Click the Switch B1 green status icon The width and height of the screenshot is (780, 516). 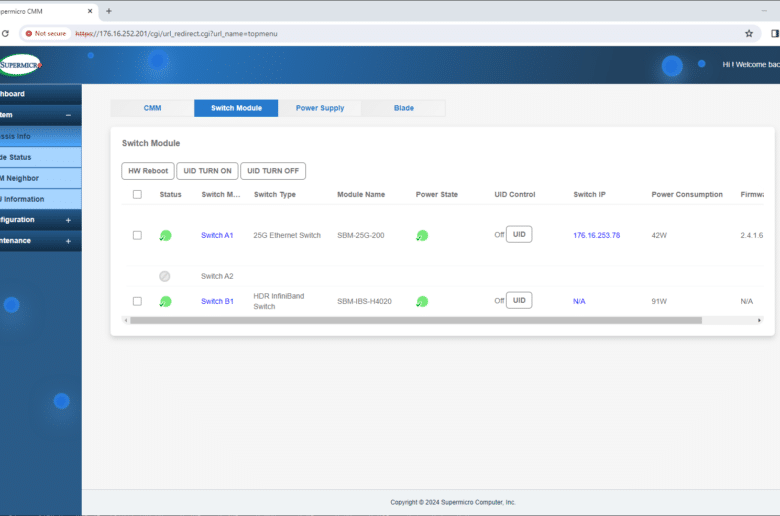(166, 302)
